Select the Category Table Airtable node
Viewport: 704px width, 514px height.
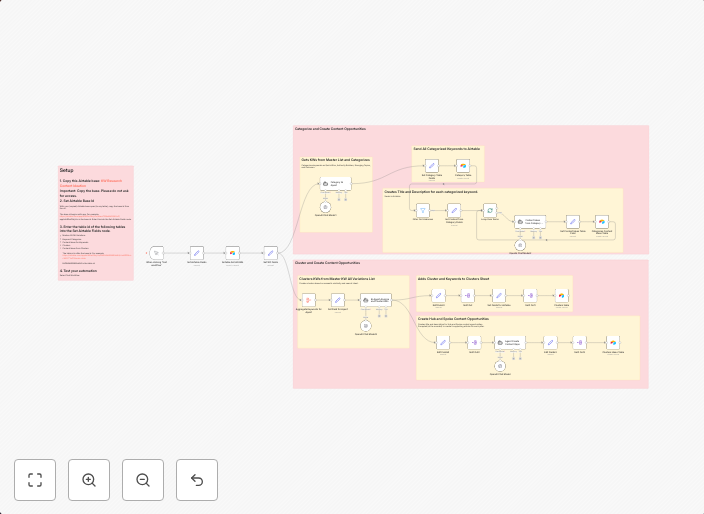point(463,166)
